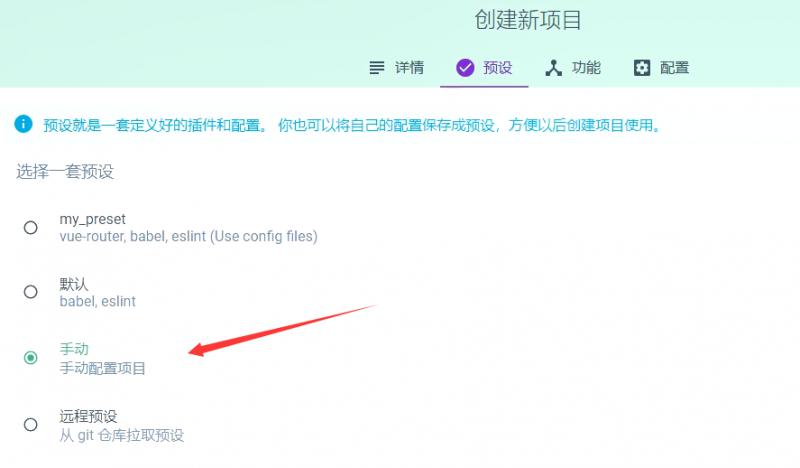Image resolution: width=800 pixels, height=468 pixels.
Task: Click the 手动配置项目 description text
Action: click(103, 368)
